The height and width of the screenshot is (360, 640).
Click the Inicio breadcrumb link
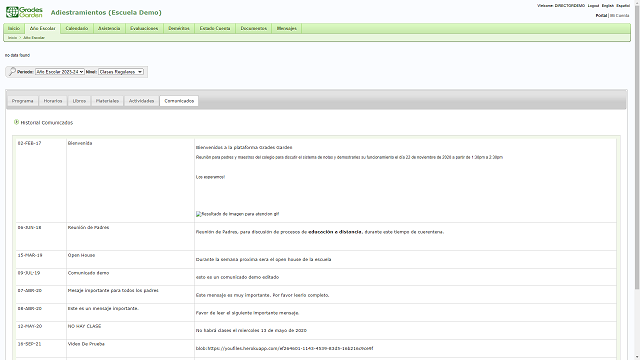coord(12,38)
